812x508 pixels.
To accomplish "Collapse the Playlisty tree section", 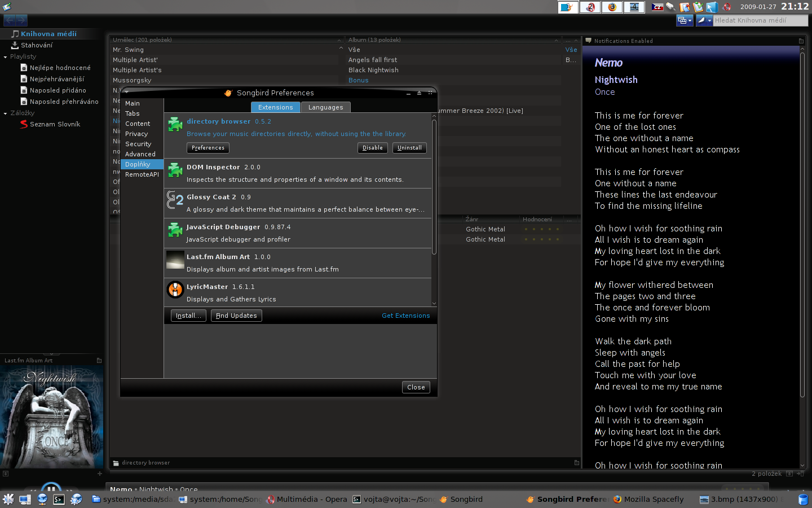I will click(5, 57).
